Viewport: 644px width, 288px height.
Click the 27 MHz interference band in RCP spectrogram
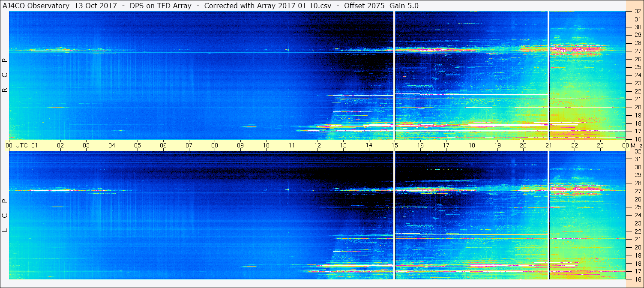(317, 51)
